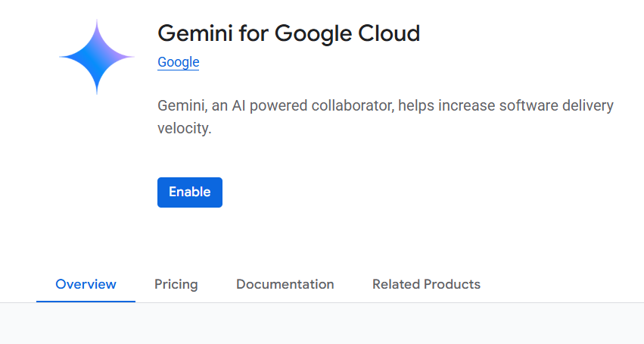Open the Google publisher link
The height and width of the screenshot is (344, 644).
coord(178,62)
